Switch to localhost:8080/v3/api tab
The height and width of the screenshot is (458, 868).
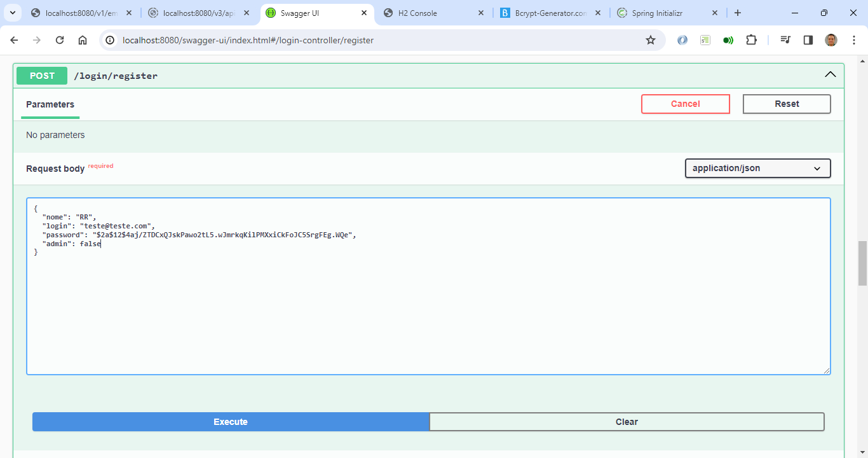199,13
